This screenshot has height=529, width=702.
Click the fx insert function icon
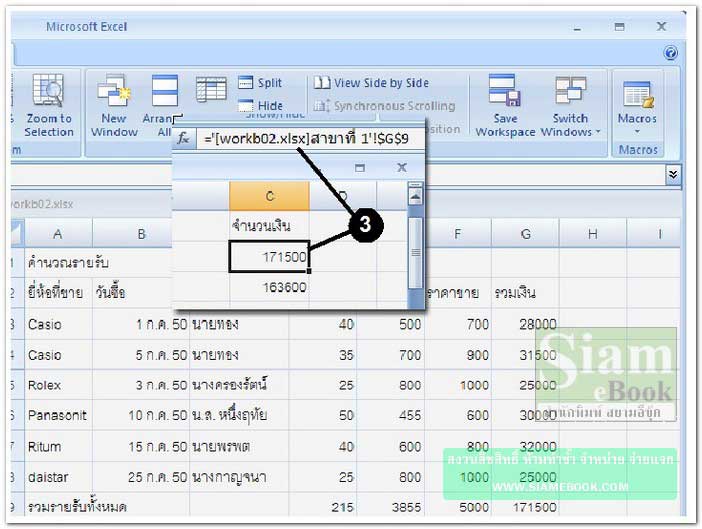click(184, 139)
